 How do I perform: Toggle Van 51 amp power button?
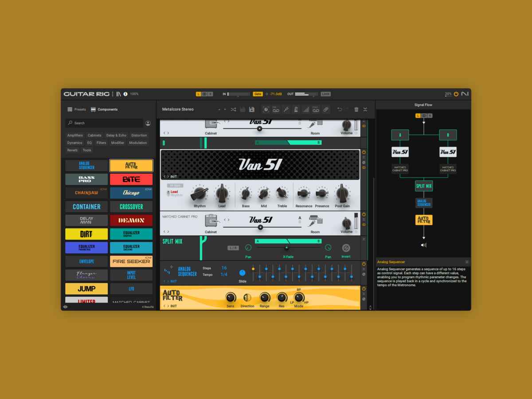[364, 152]
